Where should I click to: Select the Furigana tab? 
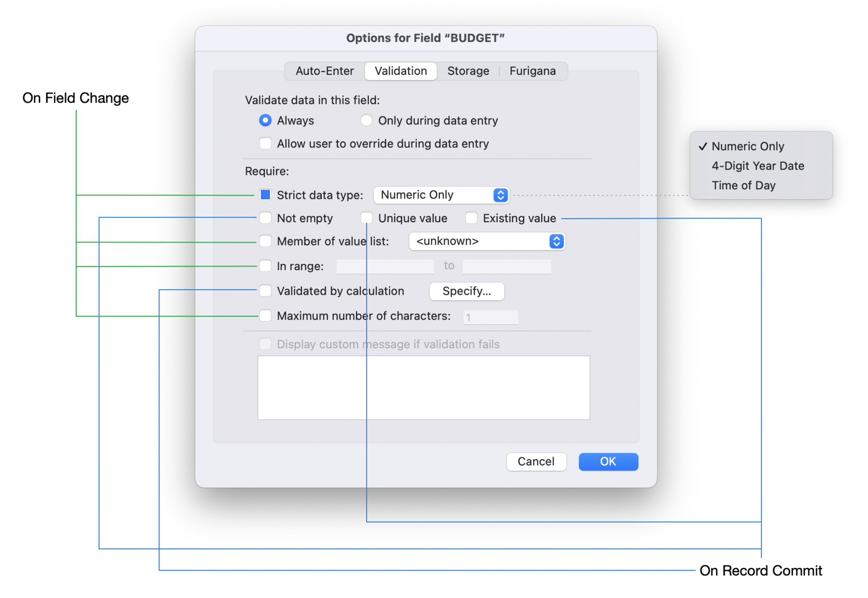pyautogui.click(x=532, y=71)
